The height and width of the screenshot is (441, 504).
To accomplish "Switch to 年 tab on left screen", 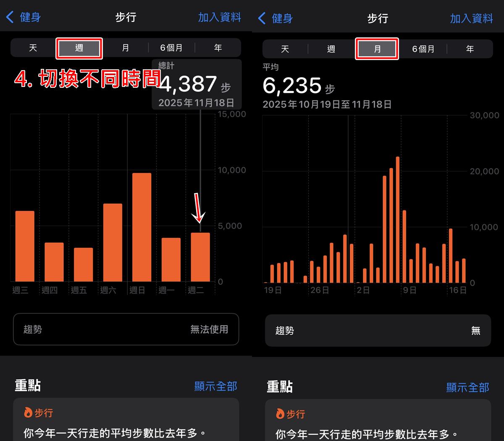I will click(218, 48).
